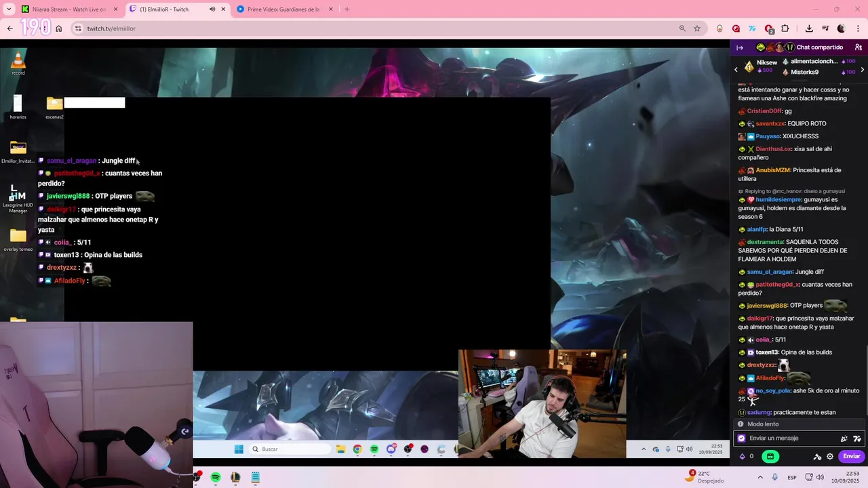
Task: Send message with Enviar button
Action: [x=852, y=457]
